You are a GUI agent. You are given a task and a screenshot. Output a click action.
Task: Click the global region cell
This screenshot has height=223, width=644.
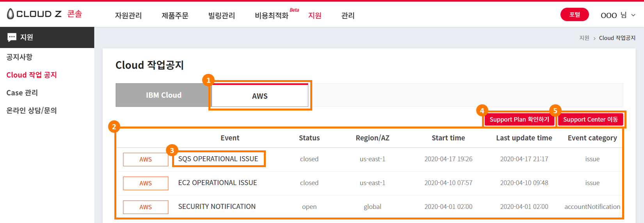pyautogui.click(x=372, y=207)
